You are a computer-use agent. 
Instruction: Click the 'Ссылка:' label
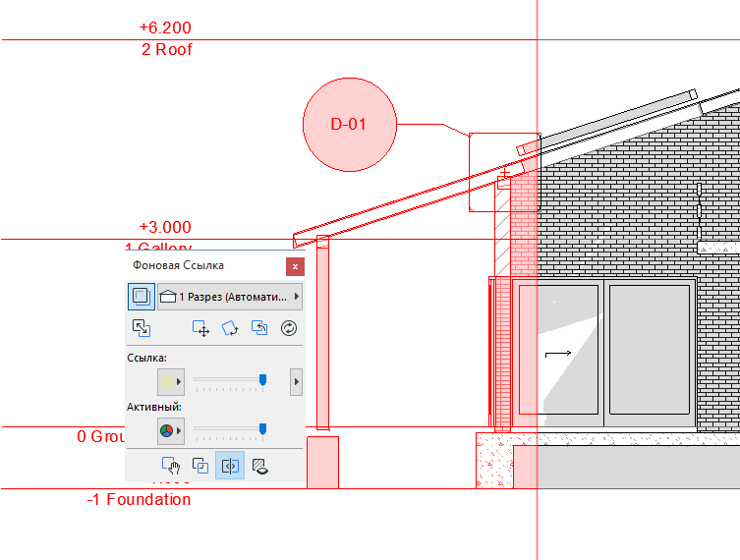pyautogui.click(x=146, y=358)
